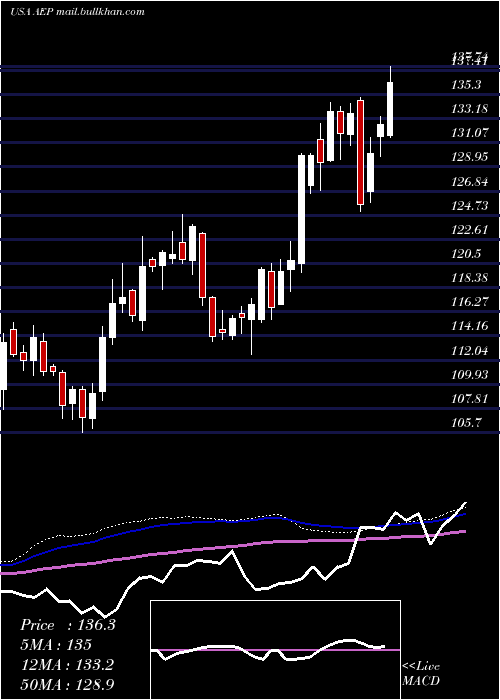Click the 131.07 price axis label
Viewport: 500px width, 700px height.
(x=470, y=132)
